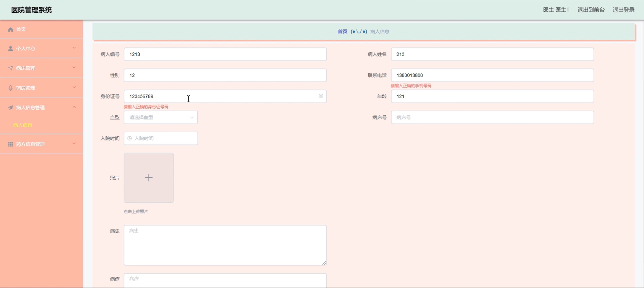Click 退出登录 in the header
Viewport: 644px width, 288px height.
click(623, 10)
